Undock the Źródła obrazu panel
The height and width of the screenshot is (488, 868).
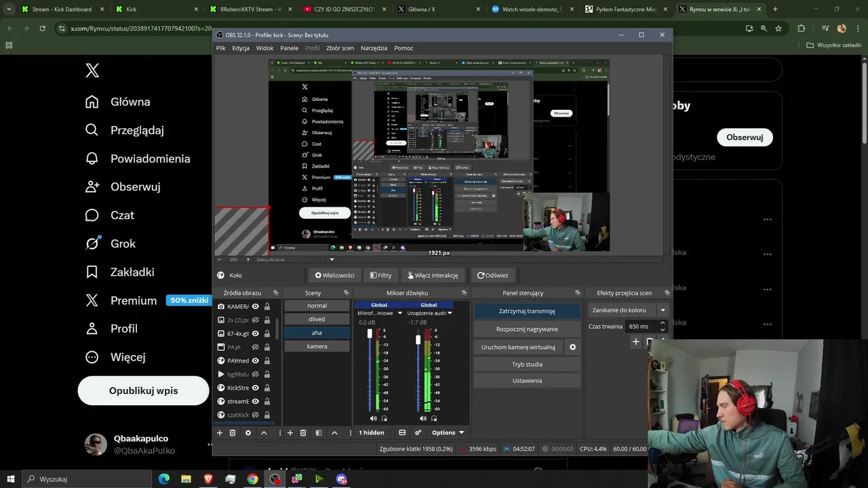[x=275, y=293]
